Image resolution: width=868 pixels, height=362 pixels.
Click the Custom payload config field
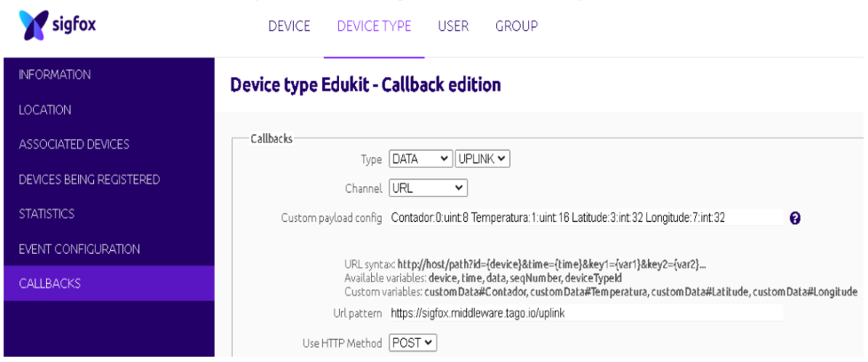coord(587,218)
